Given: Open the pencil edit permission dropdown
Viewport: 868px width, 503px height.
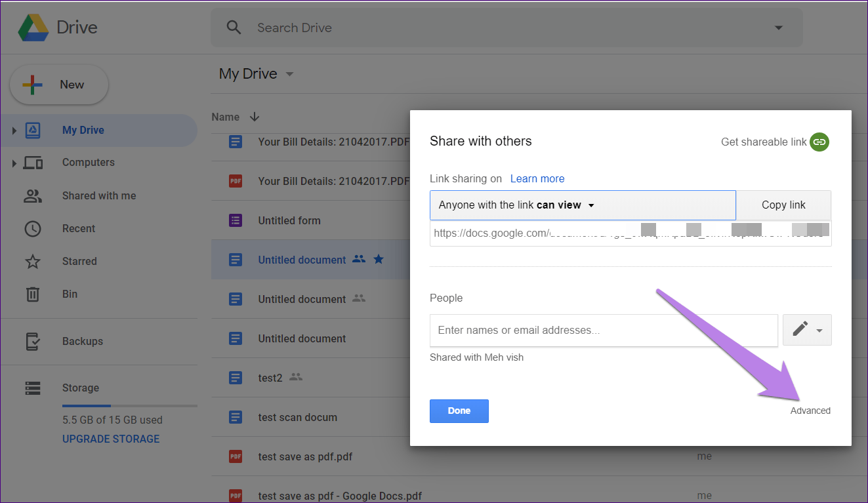Looking at the screenshot, I should pyautogui.click(x=807, y=330).
